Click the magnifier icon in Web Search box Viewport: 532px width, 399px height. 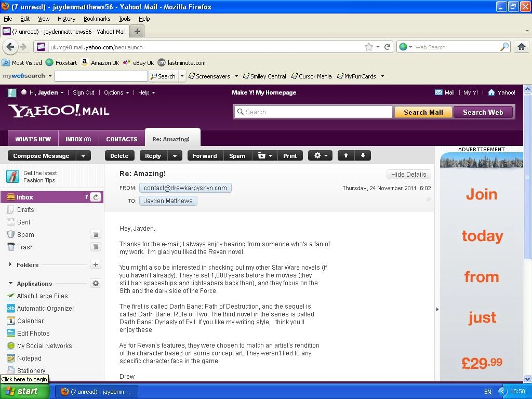(504, 47)
